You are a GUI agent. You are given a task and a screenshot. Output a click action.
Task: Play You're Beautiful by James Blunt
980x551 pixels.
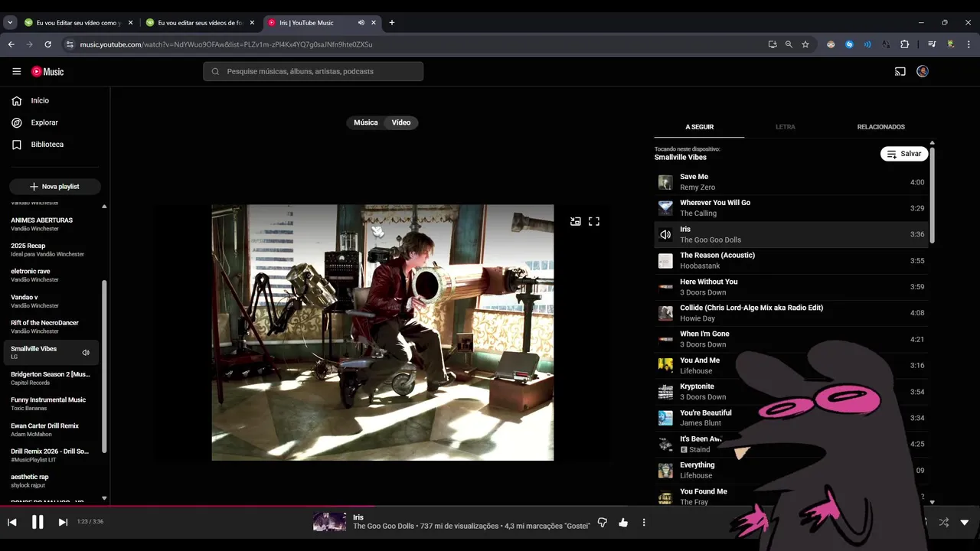click(x=791, y=418)
